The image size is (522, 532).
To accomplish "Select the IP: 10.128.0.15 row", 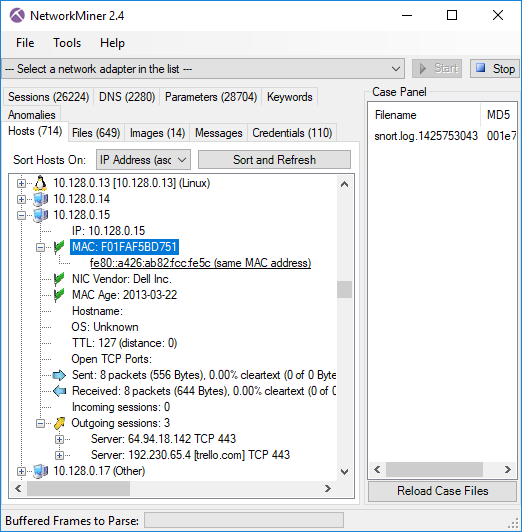I will [108, 231].
